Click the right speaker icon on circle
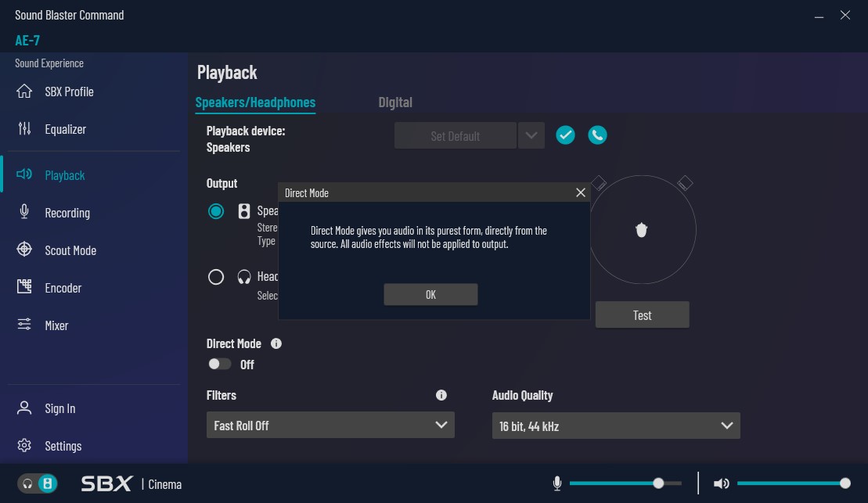Viewport: 868px width, 503px height. click(x=686, y=182)
